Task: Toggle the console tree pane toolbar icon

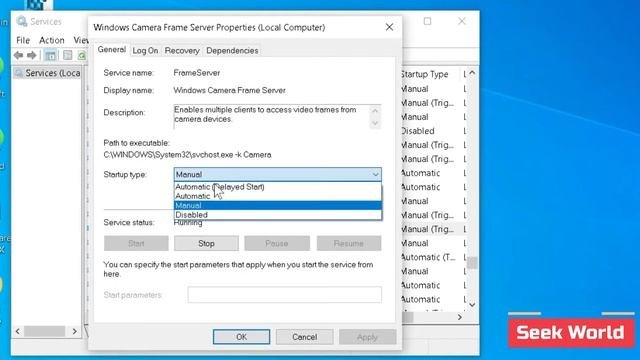Action: click(50, 55)
